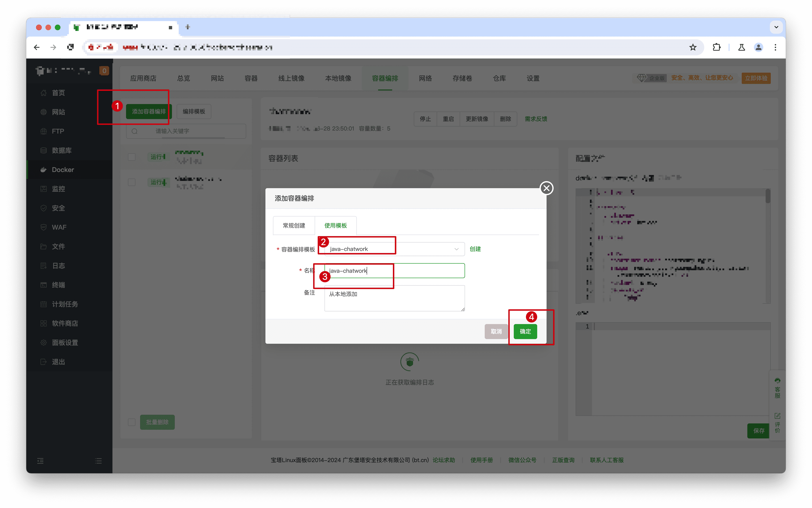Expand the tab search chevron

(x=776, y=27)
